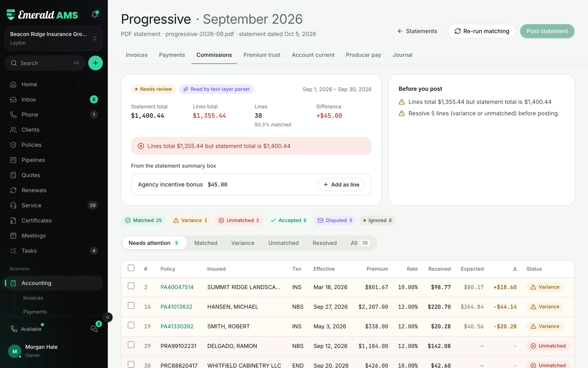
Task: Check the row for DELGADO, RAMON
Action: (x=131, y=345)
